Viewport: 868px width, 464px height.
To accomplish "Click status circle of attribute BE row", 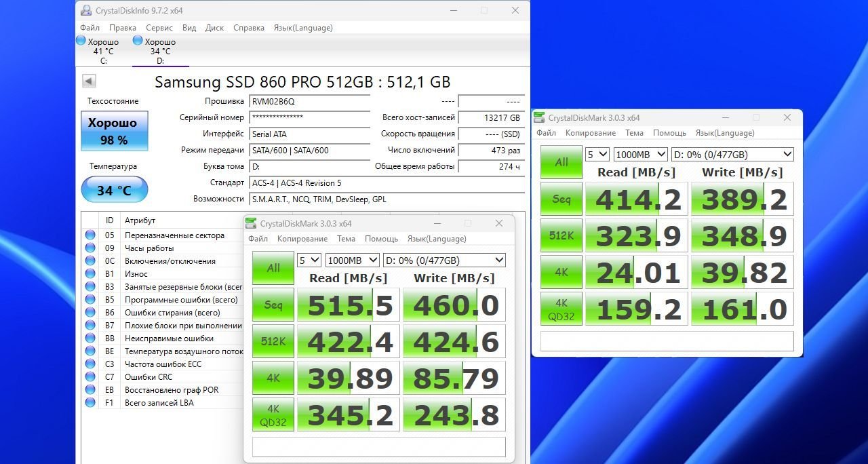I will point(90,351).
